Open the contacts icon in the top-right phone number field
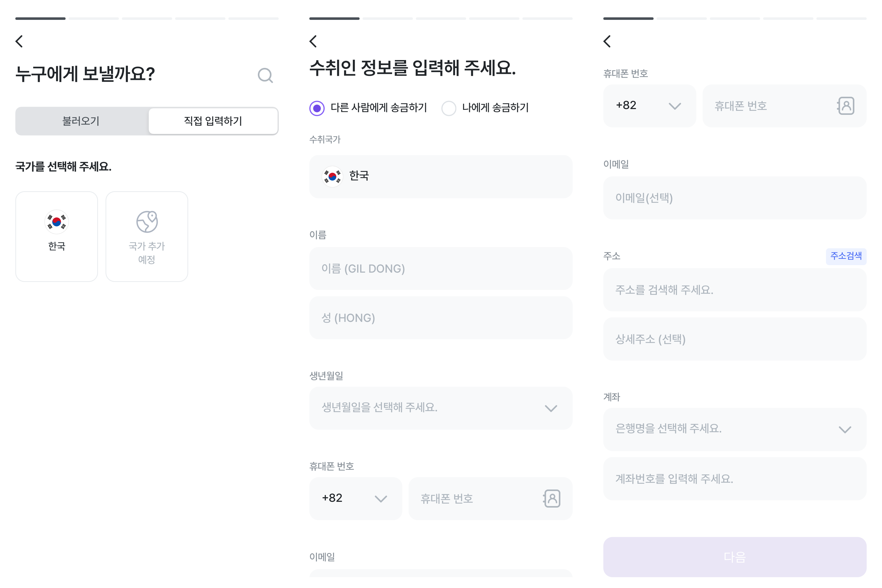882x588 pixels. [x=846, y=106]
